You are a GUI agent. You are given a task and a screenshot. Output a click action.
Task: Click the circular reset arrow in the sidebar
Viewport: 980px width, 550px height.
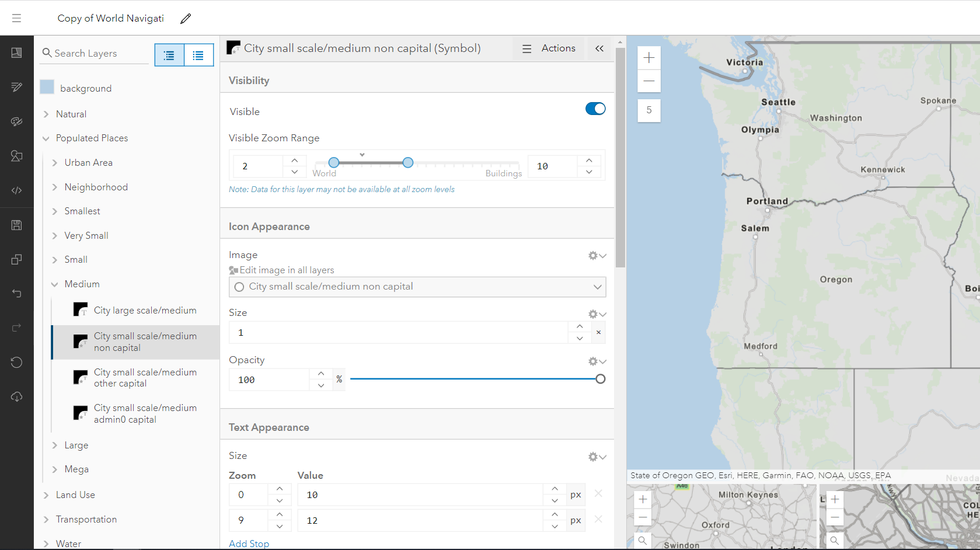tap(16, 362)
